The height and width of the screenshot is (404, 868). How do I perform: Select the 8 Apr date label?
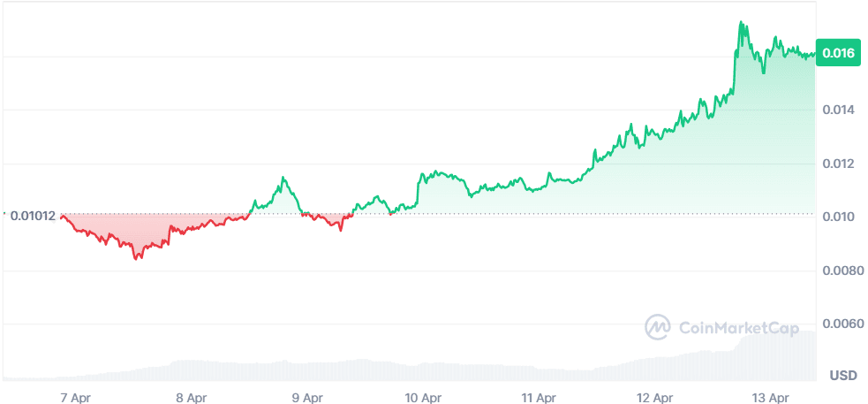[x=192, y=398]
